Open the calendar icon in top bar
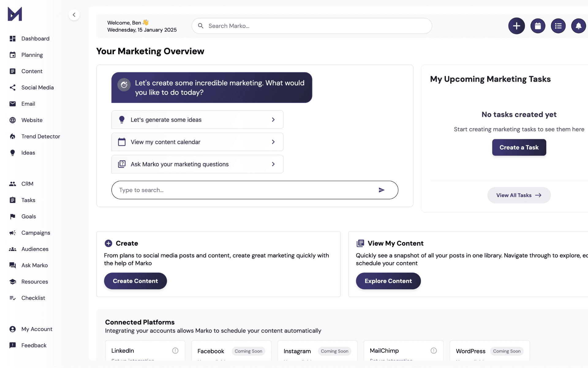588x368 pixels. pyautogui.click(x=537, y=26)
